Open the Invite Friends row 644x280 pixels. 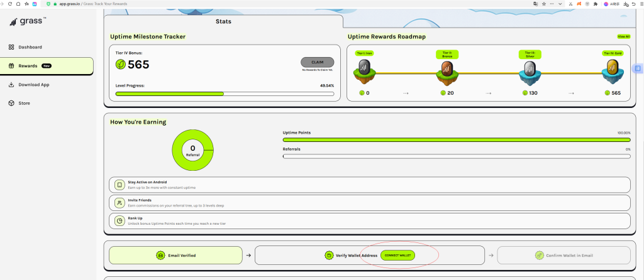(370, 203)
